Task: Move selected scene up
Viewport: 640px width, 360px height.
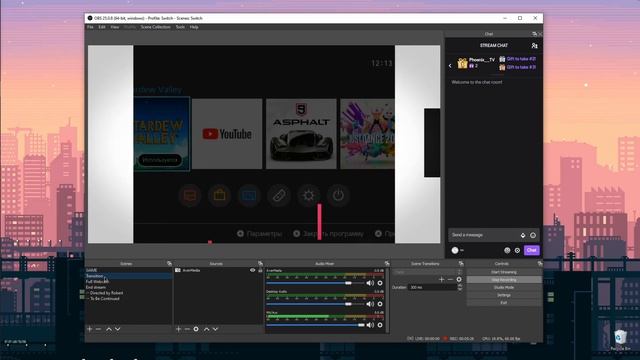Action: pyautogui.click(x=109, y=329)
